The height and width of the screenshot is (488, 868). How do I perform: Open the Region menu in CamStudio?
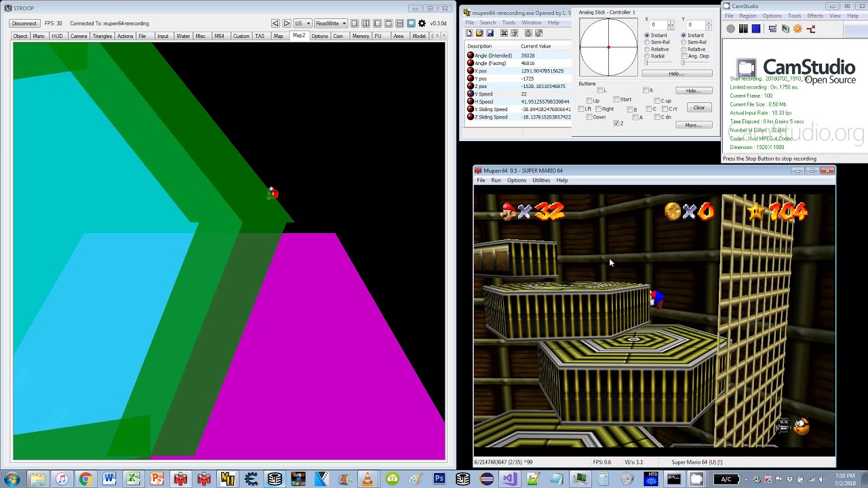(x=748, y=16)
